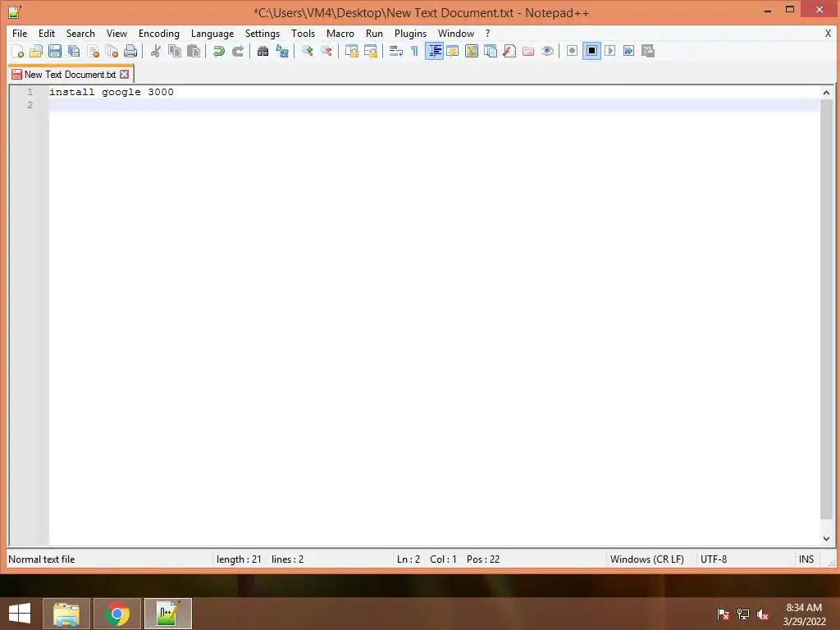Open the Document List panel icon

click(491, 51)
